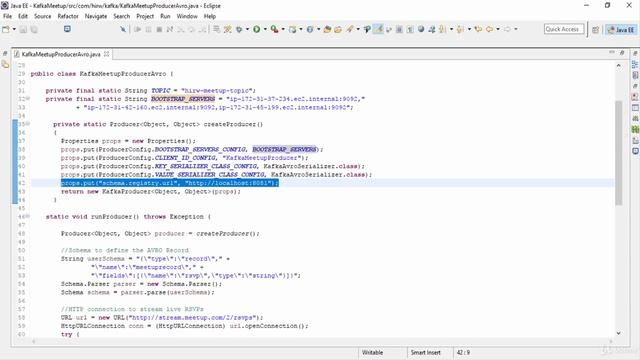Image resolution: width=640 pixels, height=360 pixels.
Task: Click the Package Explorer icon in left sidebar
Action: click(5, 64)
